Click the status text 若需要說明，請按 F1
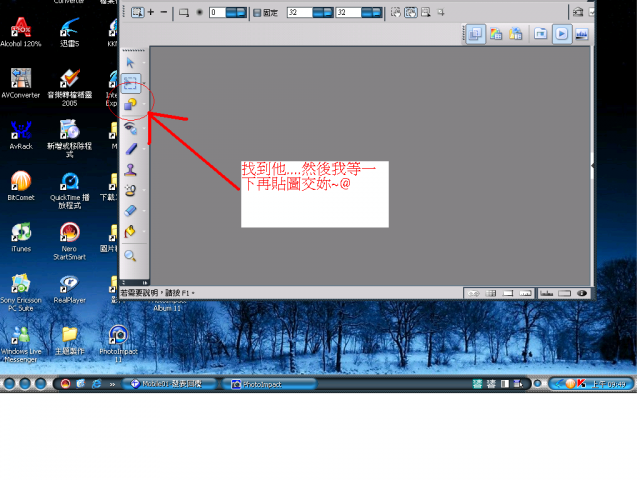Viewport: 640px width, 480px height. click(x=157, y=293)
